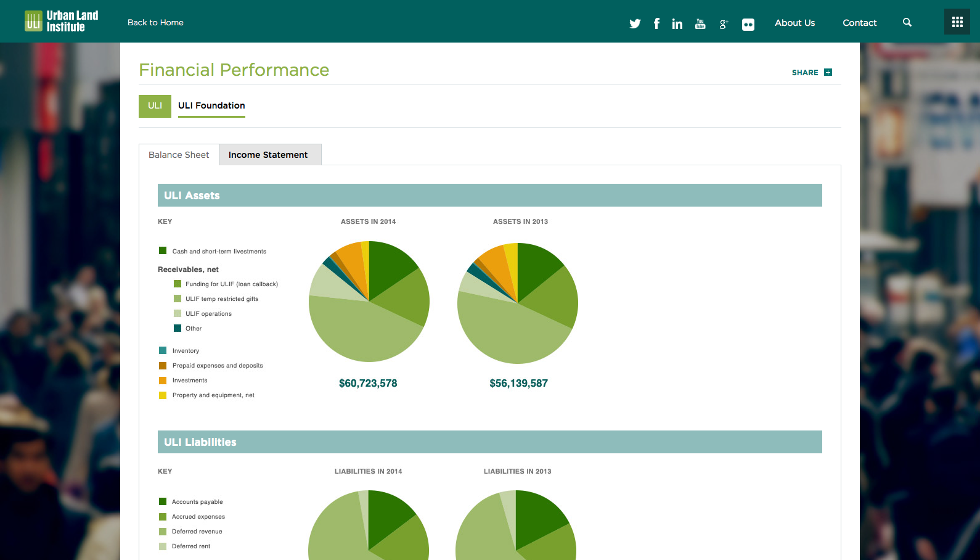Click the $60,723,578 total
The width and height of the screenshot is (980, 560).
(x=368, y=383)
